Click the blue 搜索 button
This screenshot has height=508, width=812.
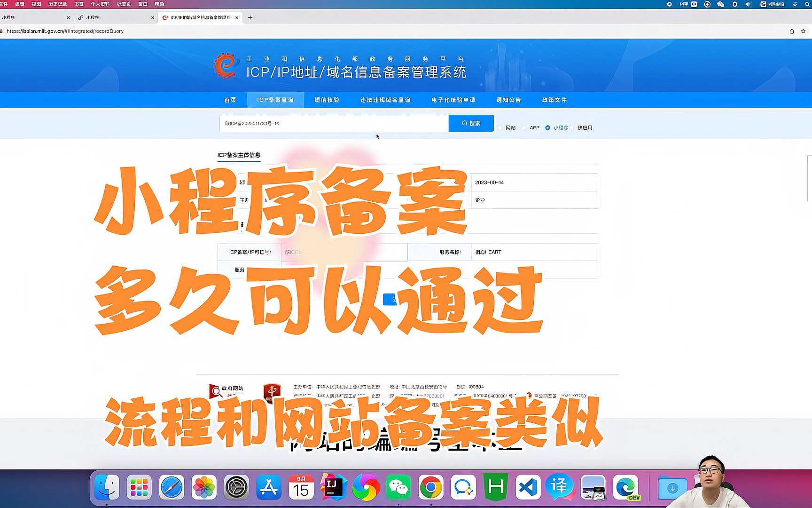tap(471, 123)
